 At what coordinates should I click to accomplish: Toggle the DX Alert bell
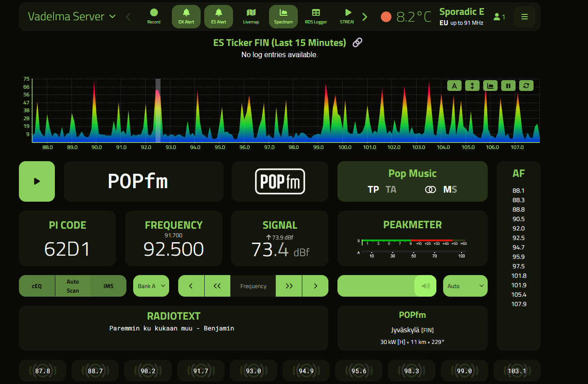[x=186, y=16]
